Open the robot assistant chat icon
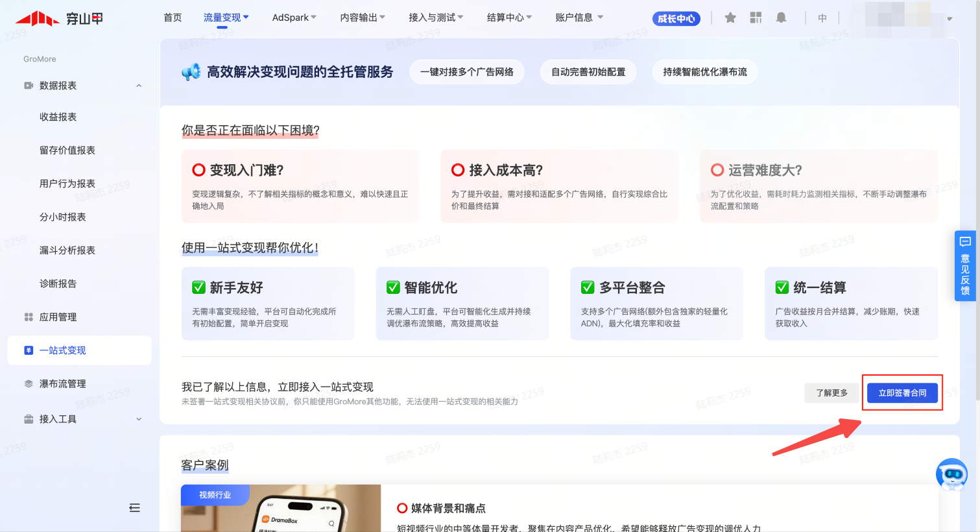 coord(951,474)
